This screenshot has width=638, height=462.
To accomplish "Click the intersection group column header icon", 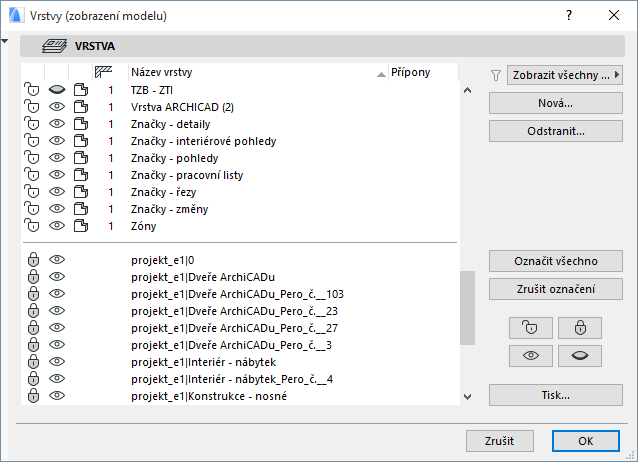I will pos(103,72).
